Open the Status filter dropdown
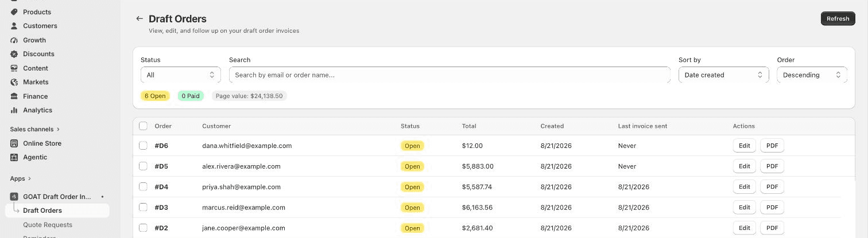Screen dimensions: 868x238 (x=181, y=75)
